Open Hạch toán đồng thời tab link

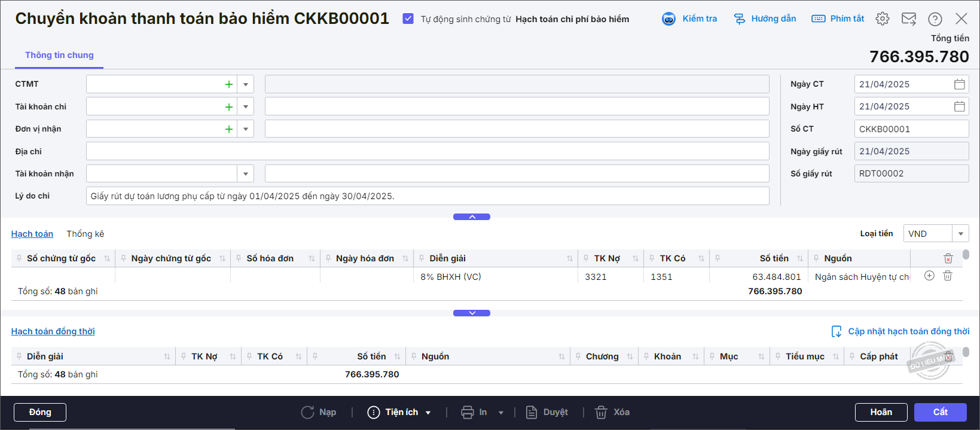(53, 331)
